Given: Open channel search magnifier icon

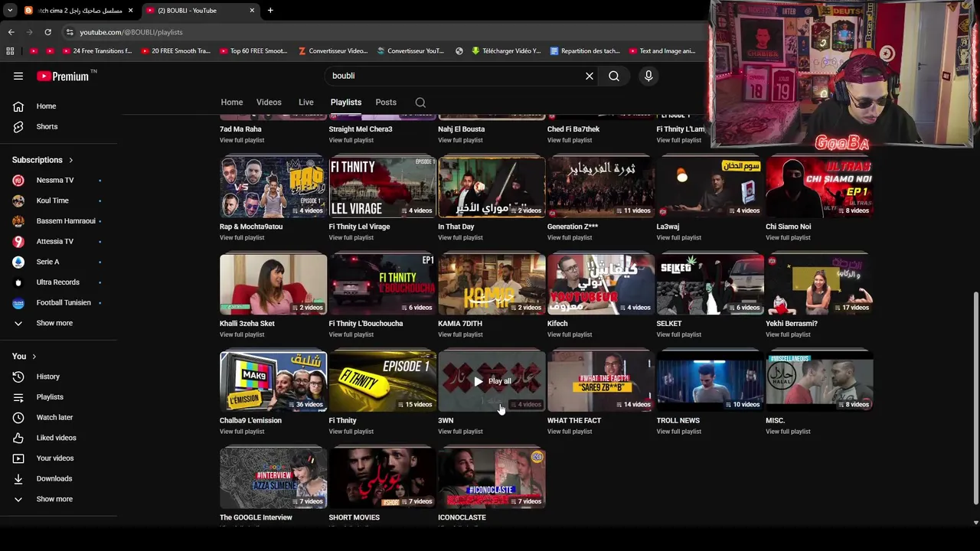Looking at the screenshot, I should coord(420,103).
